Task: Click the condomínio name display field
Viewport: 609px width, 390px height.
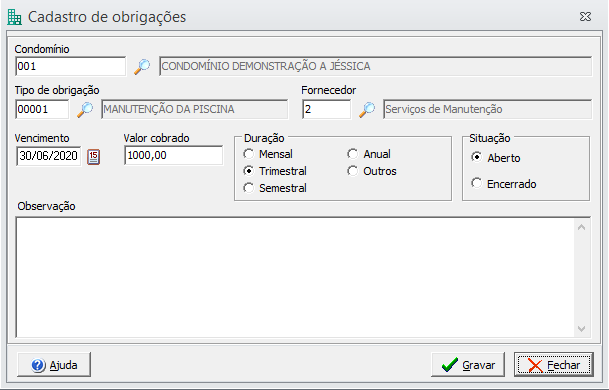Action: click(376, 66)
